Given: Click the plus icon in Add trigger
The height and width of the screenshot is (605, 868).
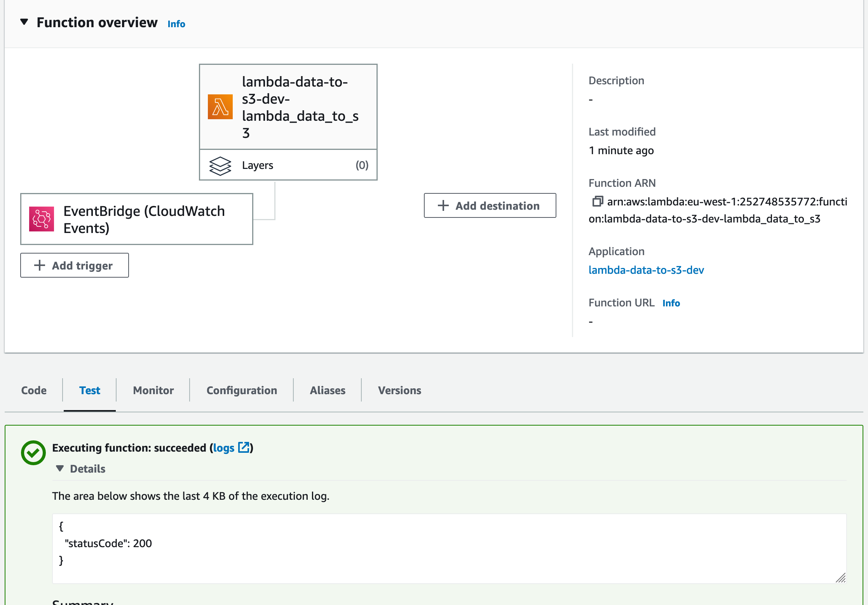Looking at the screenshot, I should point(40,265).
